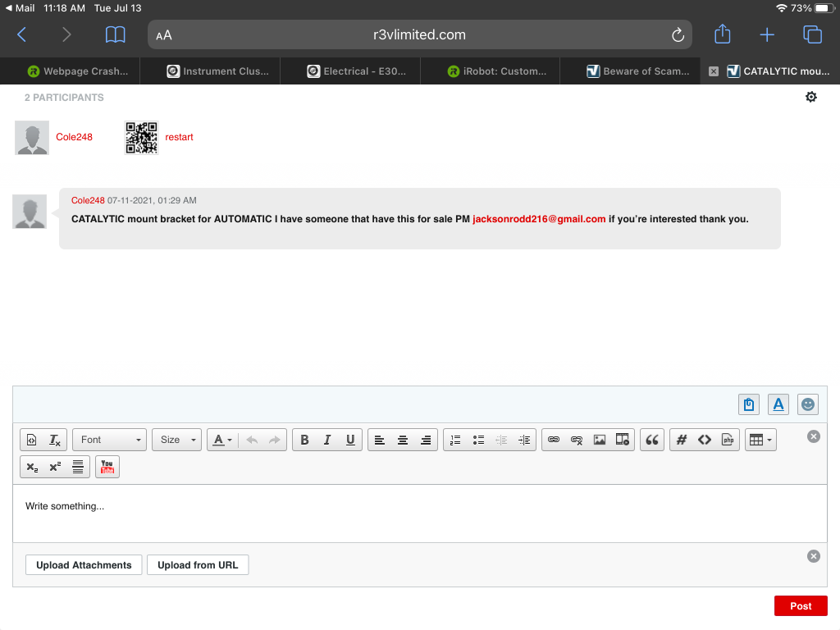Insert a numbered list
The image size is (840, 630).
click(456, 440)
